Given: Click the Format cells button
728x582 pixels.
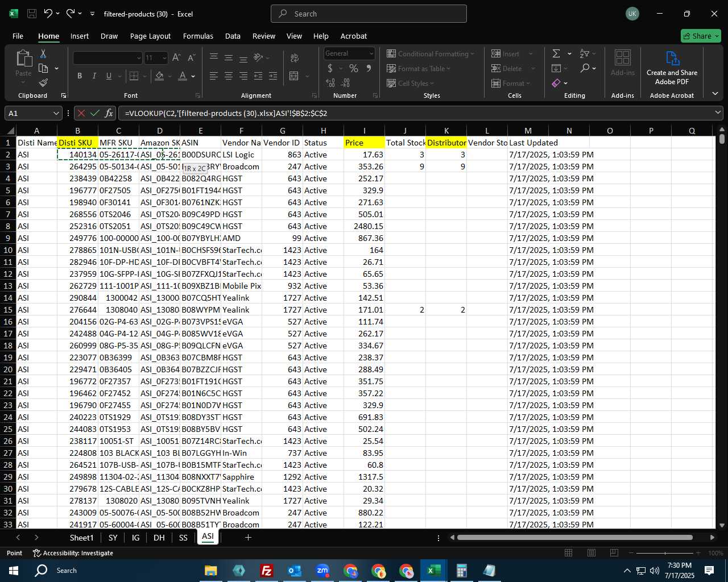Looking at the screenshot, I should click(x=511, y=83).
